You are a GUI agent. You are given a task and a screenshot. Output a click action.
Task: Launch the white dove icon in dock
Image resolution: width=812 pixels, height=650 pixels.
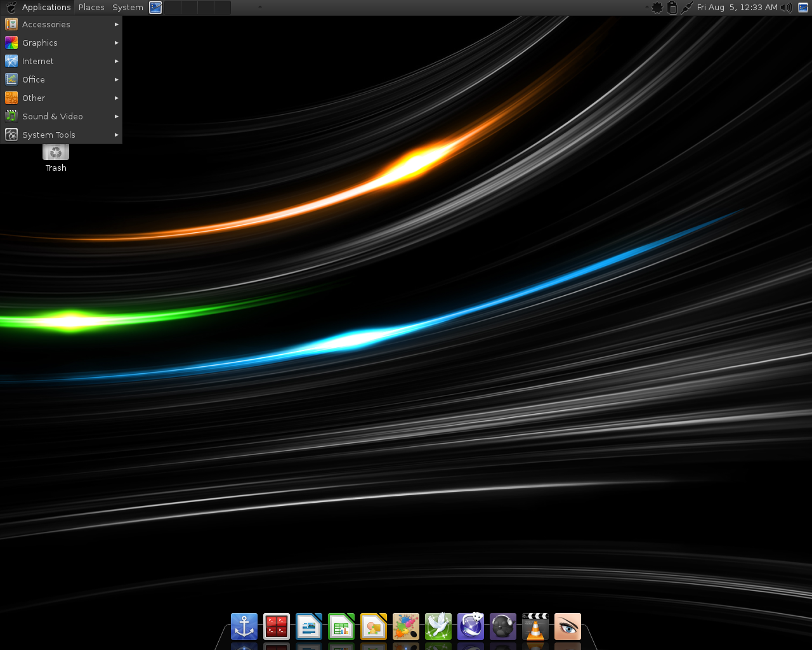438,627
